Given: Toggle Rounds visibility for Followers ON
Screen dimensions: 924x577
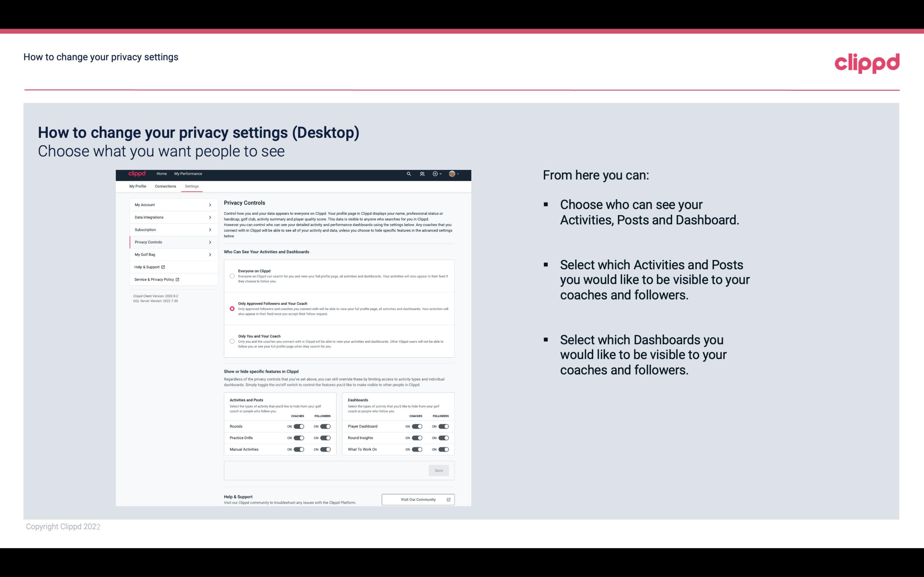Looking at the screenshot, I should tap(325, 426).
